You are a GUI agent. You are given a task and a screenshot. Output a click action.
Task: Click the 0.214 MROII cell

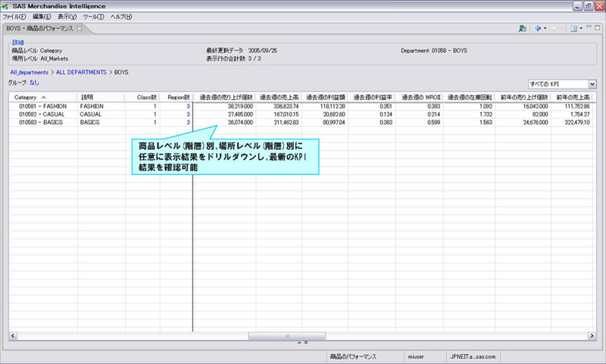[x=433, y=114]
